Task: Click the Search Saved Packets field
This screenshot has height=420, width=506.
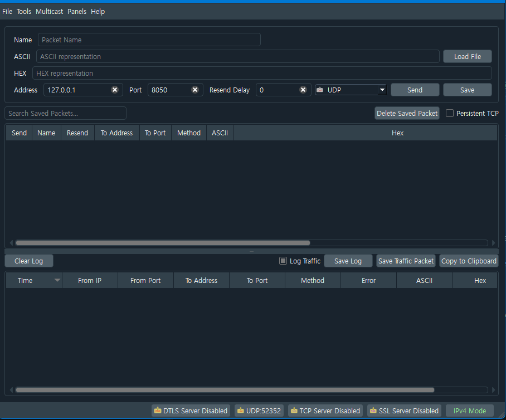Action: [66, 113]
